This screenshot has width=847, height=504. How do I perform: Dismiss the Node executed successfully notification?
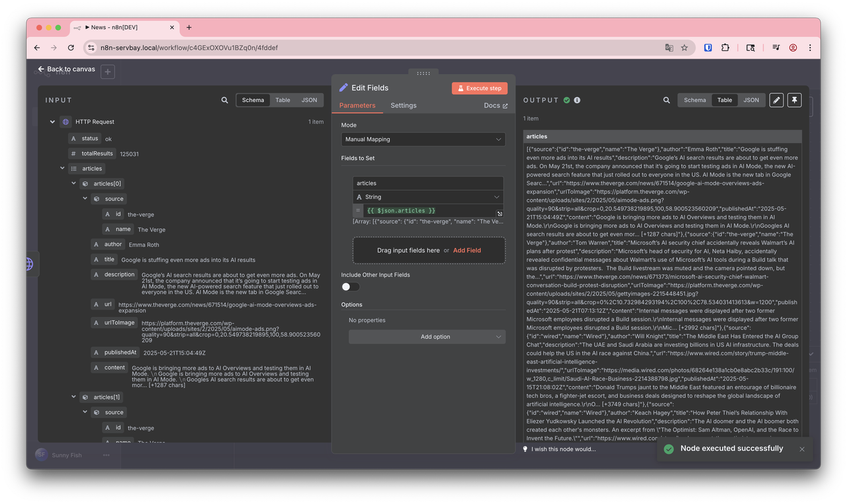[802, 449]
